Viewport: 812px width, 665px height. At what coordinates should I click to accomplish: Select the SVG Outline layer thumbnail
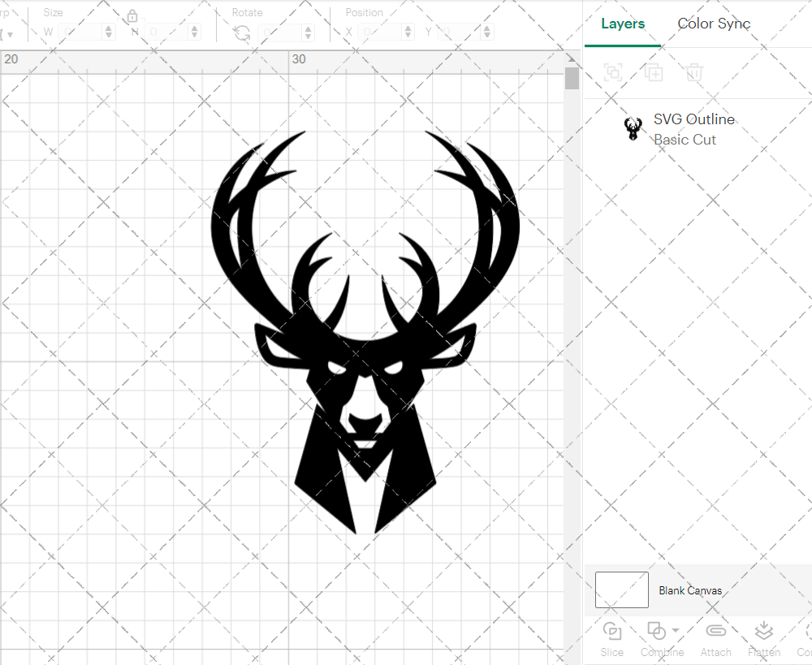tap(633, 128)
